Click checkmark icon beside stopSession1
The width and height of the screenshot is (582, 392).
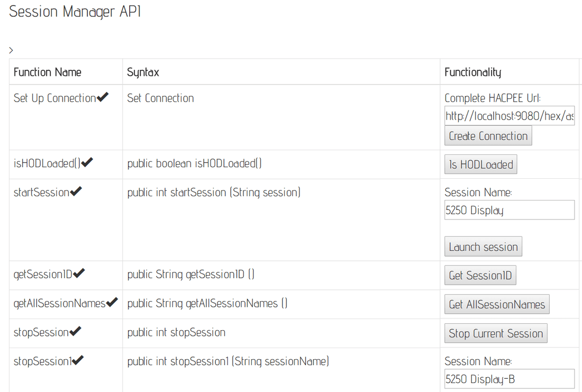(x=78, y=360)
